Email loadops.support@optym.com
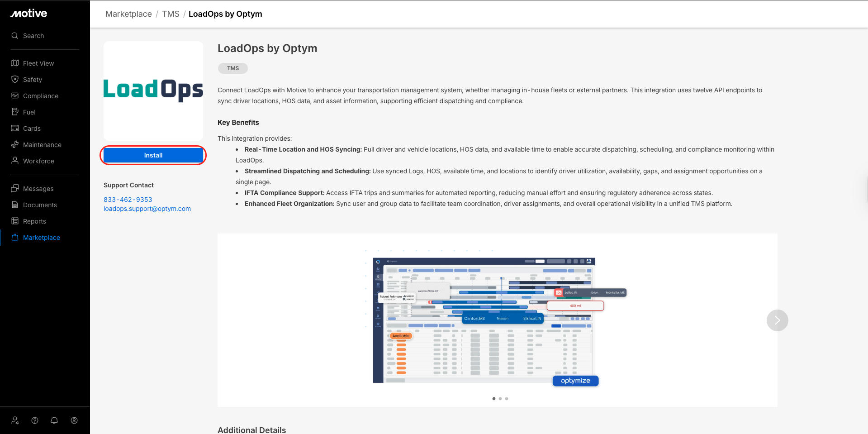 [x=147, y=209]
